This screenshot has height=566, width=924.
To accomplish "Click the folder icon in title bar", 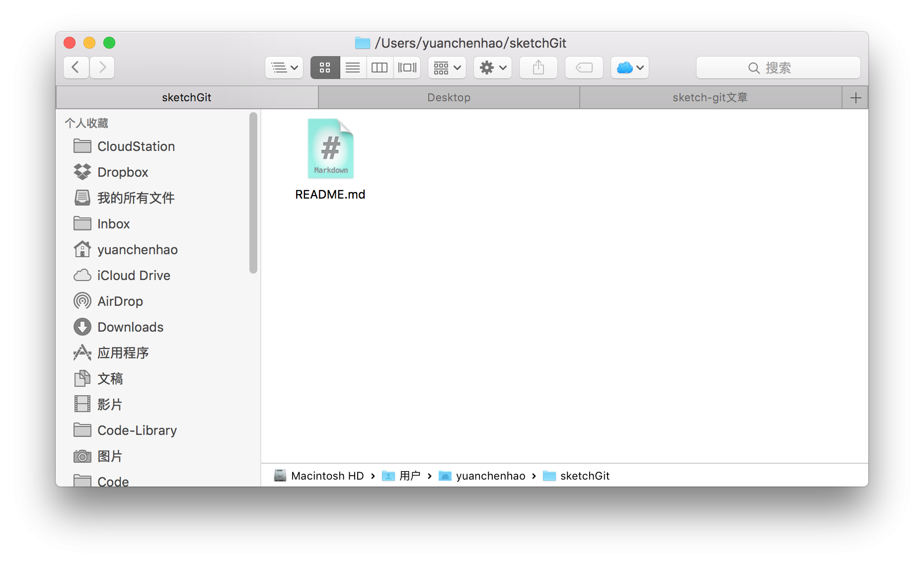I will (363, 43).
